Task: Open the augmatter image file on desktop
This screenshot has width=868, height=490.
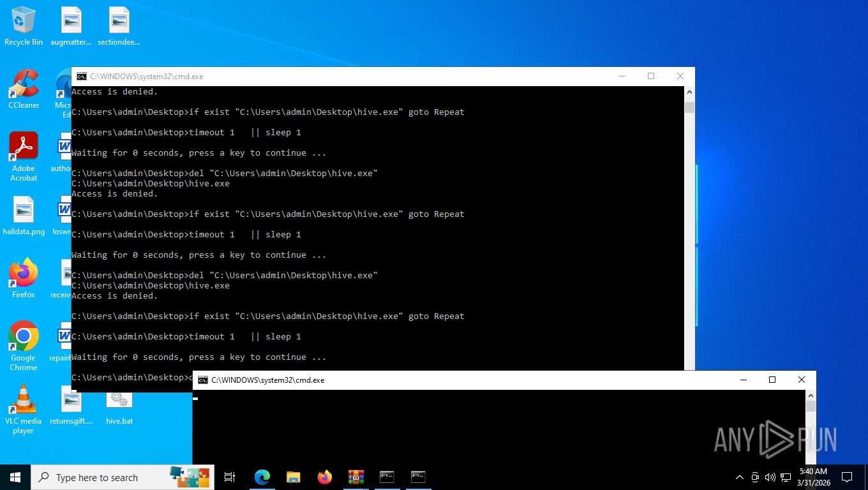Action: [x=71, y=26]
